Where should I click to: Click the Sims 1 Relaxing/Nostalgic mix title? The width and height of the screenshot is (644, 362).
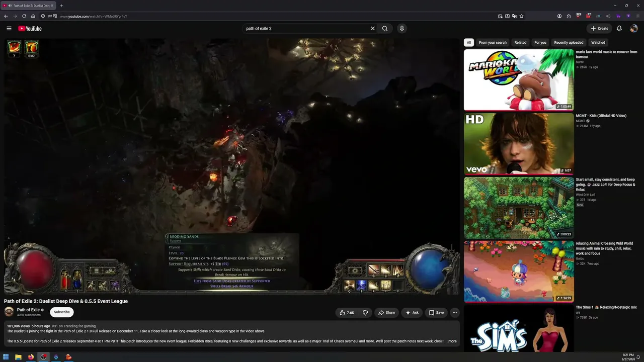pos(606,308)
